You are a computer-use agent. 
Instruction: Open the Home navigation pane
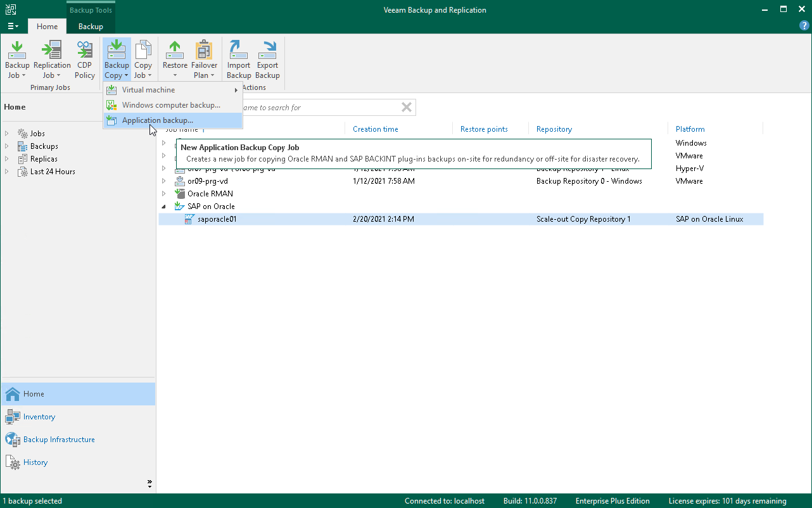pos(78,394)
